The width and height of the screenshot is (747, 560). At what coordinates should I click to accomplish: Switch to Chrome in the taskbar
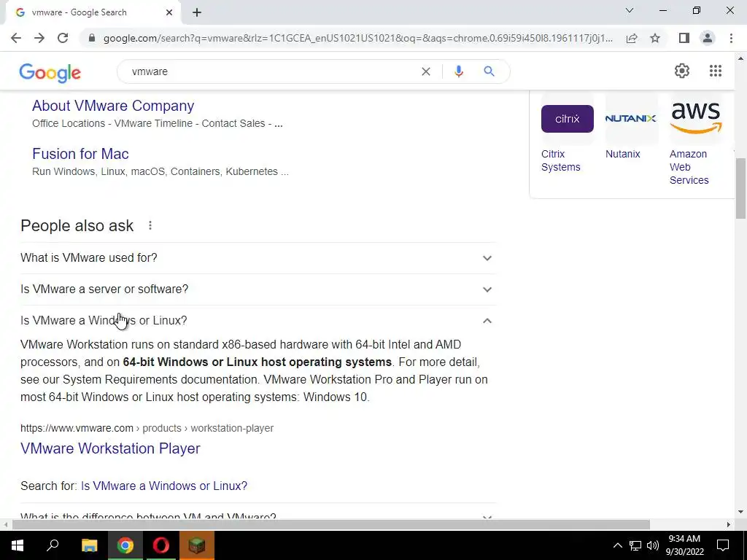tap(125, 545)
